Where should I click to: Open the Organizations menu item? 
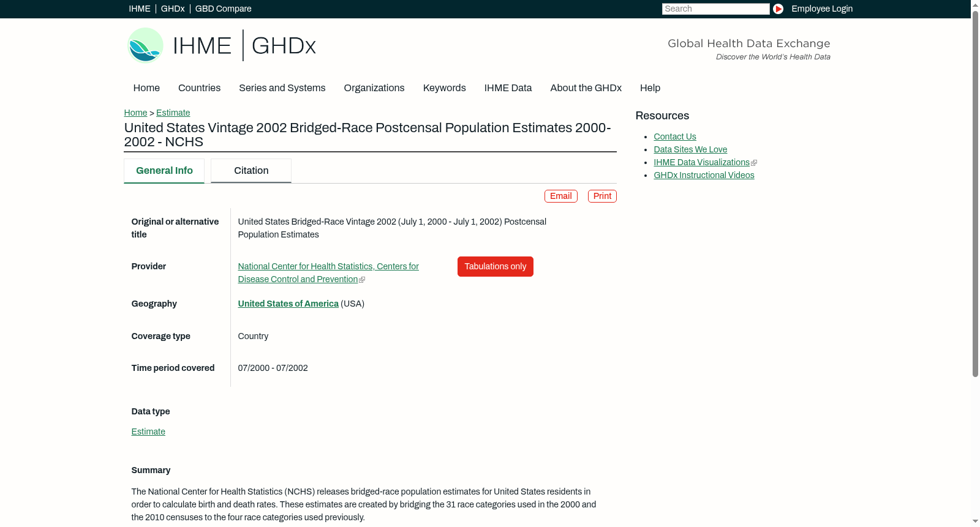pyautogui.click(x=374, y=88)
